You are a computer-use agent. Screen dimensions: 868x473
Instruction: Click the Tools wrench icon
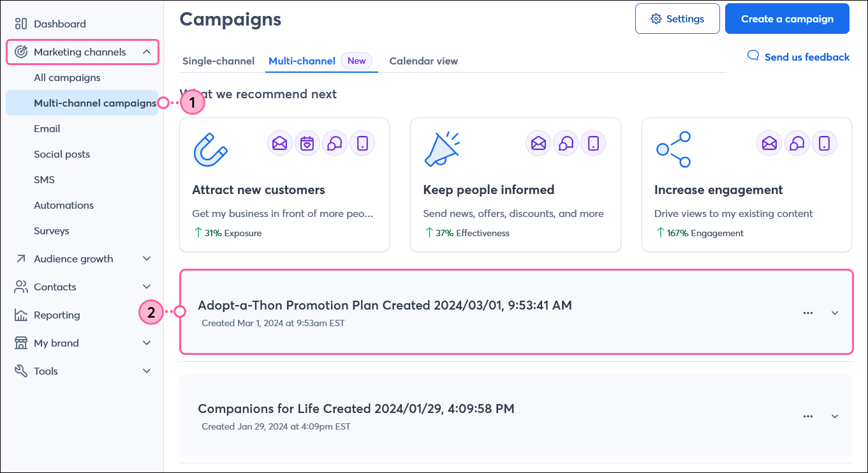click(x=21, y=371)
